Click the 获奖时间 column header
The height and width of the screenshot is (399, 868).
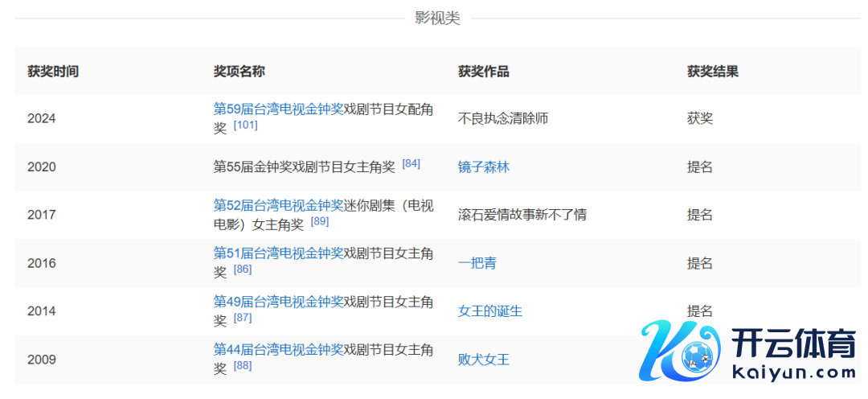pos(53,72)
